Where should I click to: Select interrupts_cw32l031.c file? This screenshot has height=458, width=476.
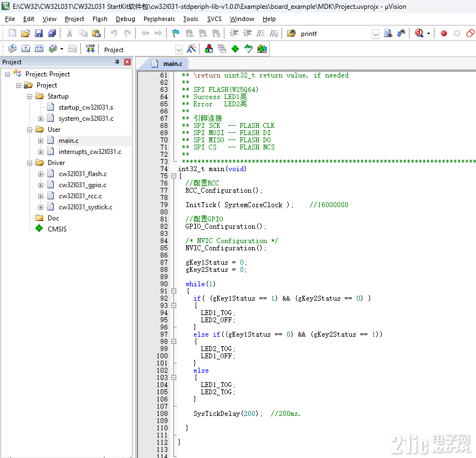90,152
